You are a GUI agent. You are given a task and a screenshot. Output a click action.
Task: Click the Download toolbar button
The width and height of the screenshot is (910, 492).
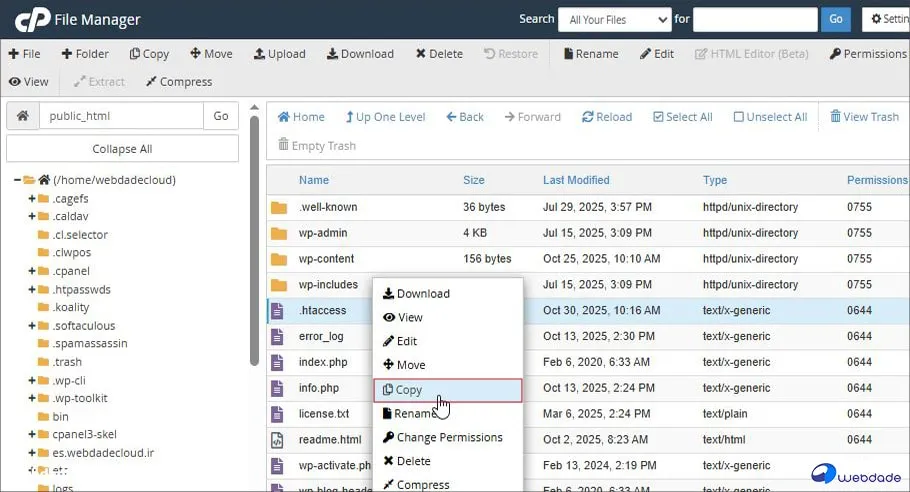tap(360, 54)
